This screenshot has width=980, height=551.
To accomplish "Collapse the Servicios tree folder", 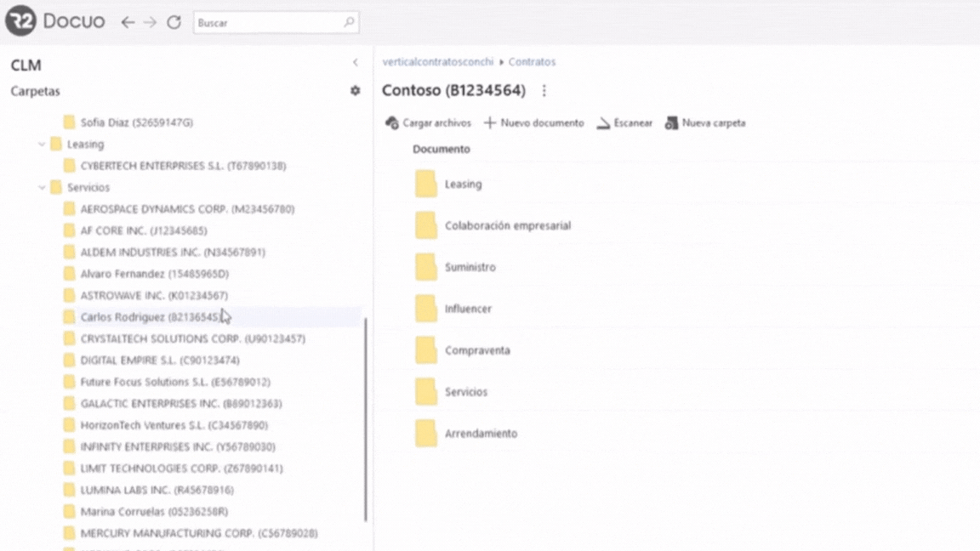I will pyautogui.click(x=42, y=188).
